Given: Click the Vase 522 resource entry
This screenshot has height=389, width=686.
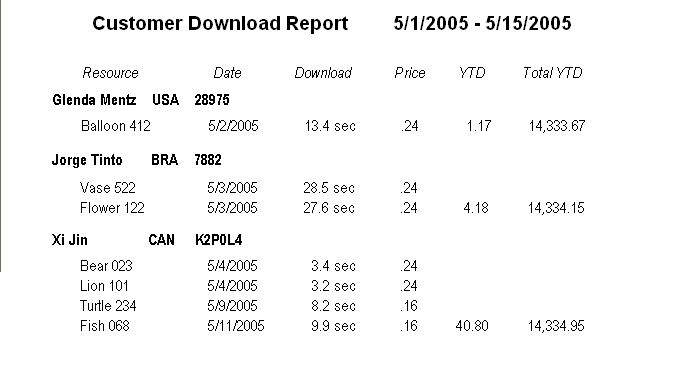Looking at the screenshot, I should [x=108, y=188].
